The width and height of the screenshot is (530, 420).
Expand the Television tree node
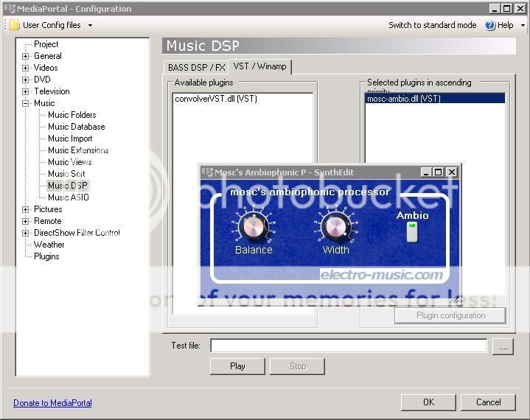coord(25,91)
